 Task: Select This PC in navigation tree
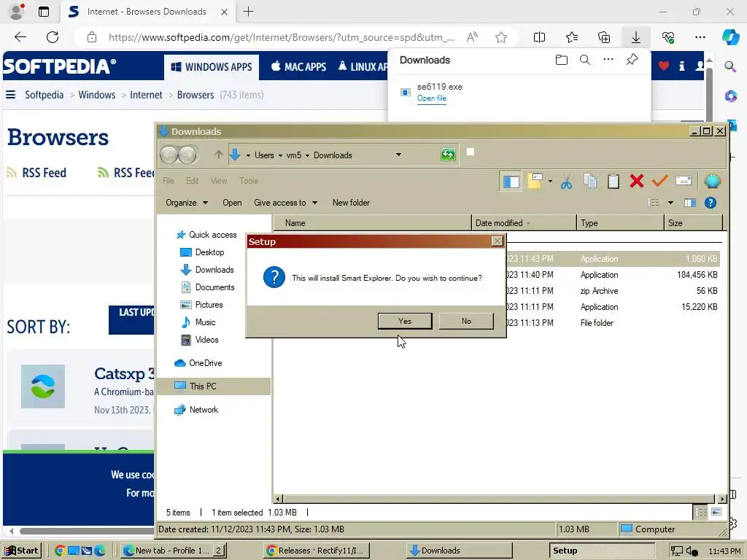(x=214, y=386)
